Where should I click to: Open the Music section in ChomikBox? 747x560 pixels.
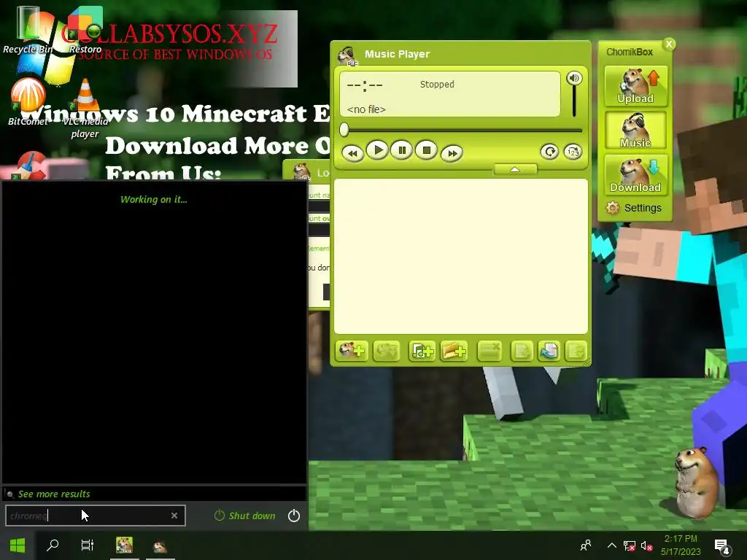tap(635, 130)
